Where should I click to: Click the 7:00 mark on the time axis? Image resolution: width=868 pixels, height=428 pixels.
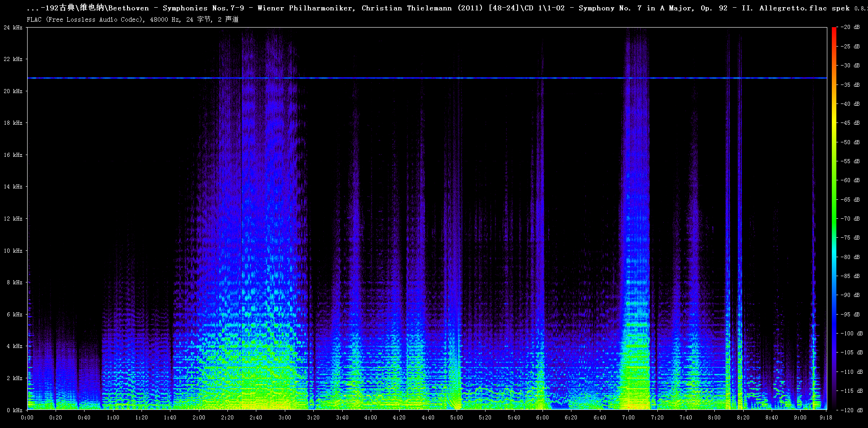click(x=628, y=418)
